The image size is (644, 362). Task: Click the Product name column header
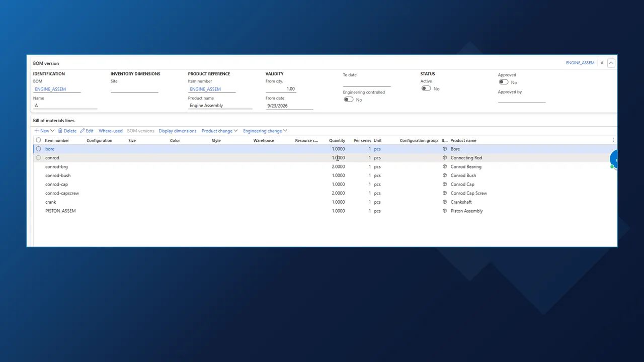pyautogui.click(x=463, y=140)
